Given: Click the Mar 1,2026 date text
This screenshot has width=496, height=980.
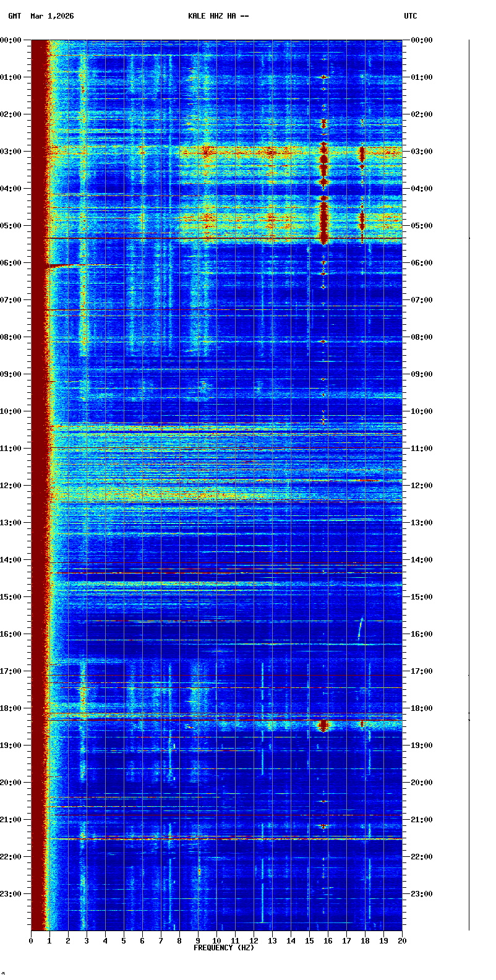Looking at the screenshot, I should pos(52,16).
